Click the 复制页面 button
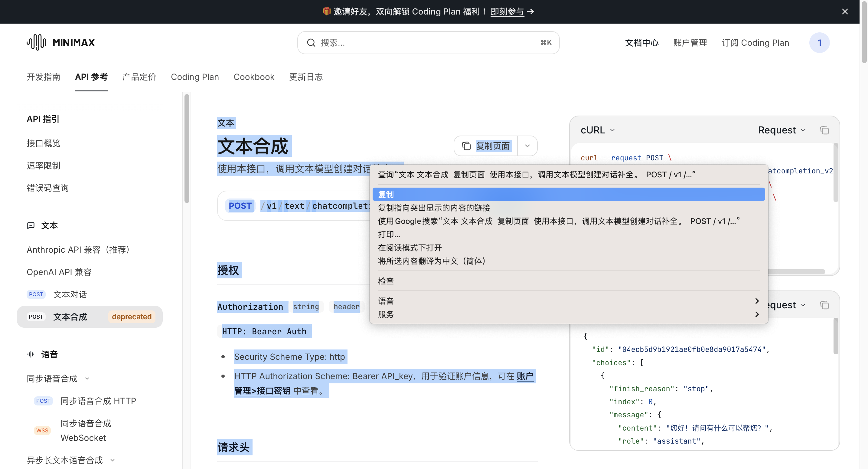The width and height of the screenshot is (868, 469). click(486, 146)
